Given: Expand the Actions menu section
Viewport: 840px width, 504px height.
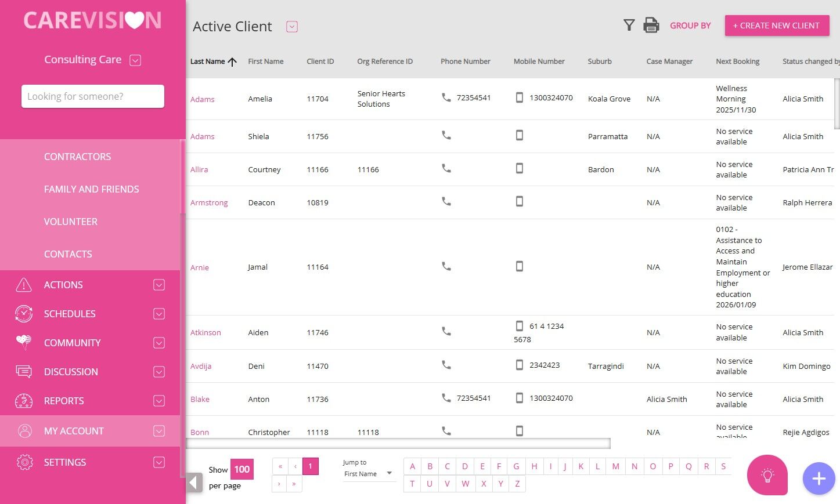Looking at the screenshot, I should 159,285.
